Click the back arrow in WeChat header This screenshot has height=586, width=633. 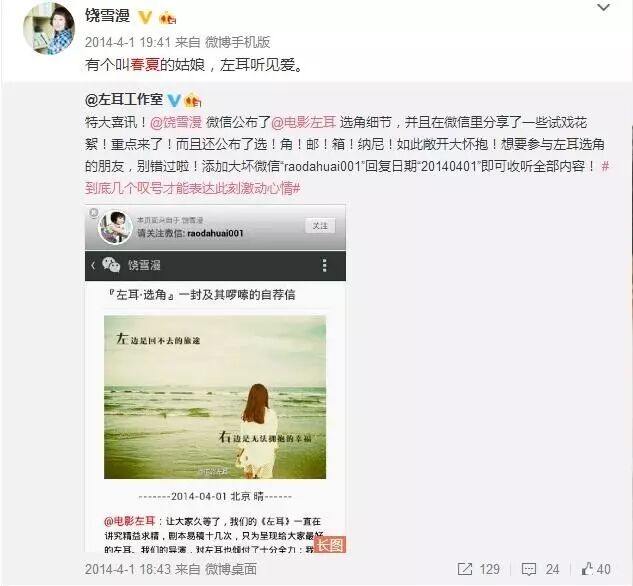click(x=93, y=266)
